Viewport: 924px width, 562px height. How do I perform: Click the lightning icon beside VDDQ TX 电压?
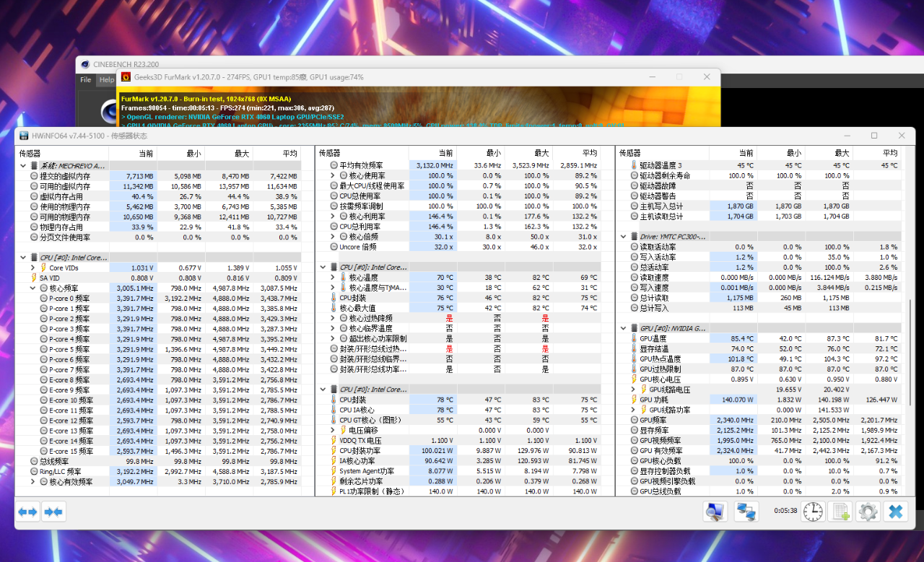[x=334, y=440]
